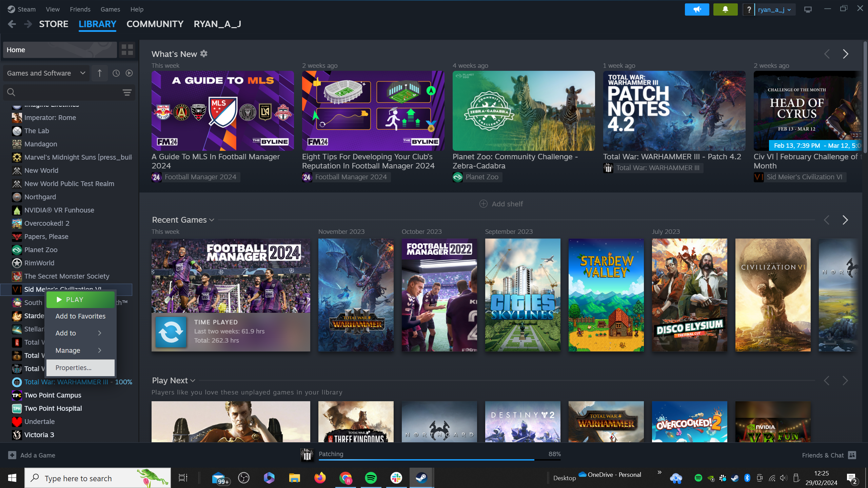The width and height of the screenshot is (868, 488).
Task: Open Firefox from the taskbar
Action: (x=320, y=478)
